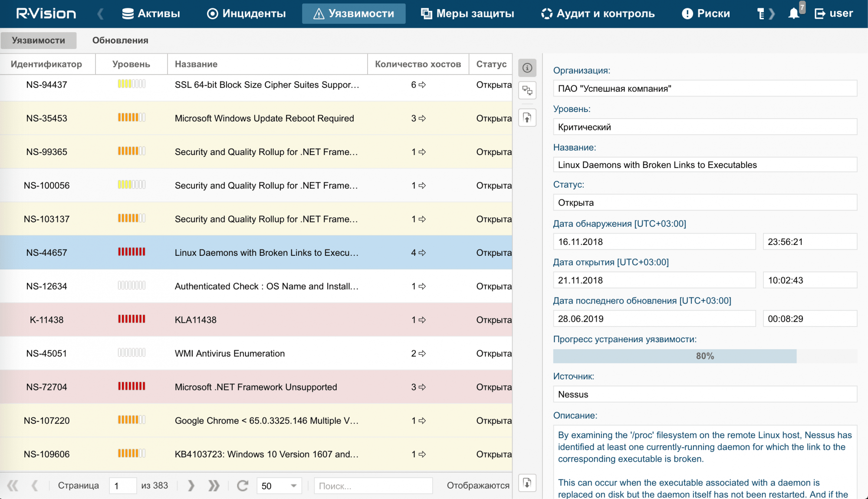Refresh the vulnerability list
Image resolution: width=868 pixels, height=499 pixels.
click(243, 486)
